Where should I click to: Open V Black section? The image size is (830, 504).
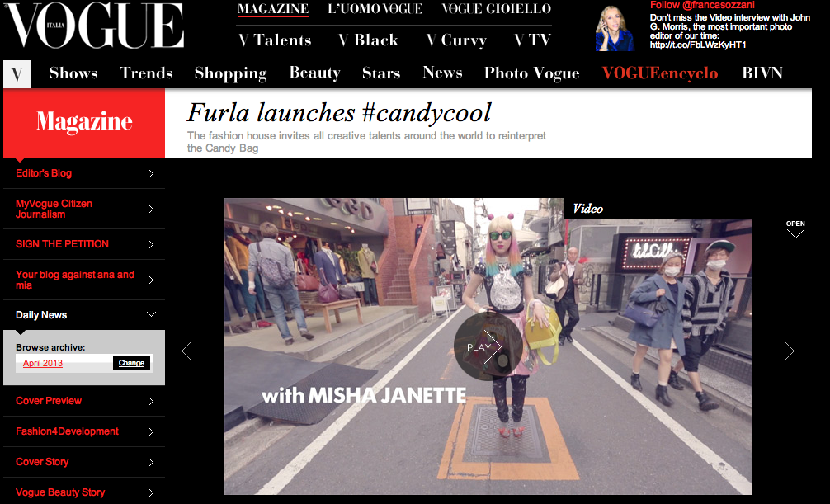pyautogui.click(x=369, y=40)
